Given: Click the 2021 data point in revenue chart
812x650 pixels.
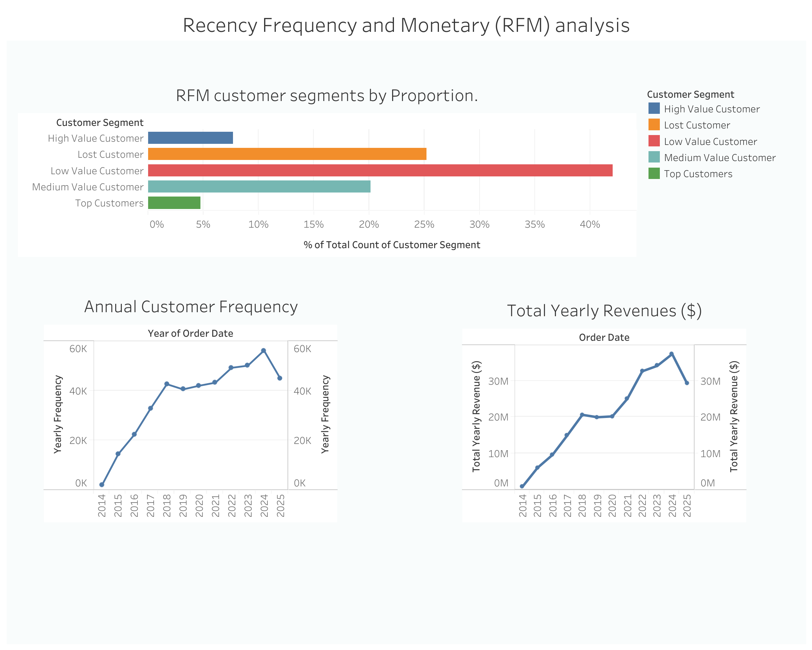Looking at the screenshot, I should click(627, 399).
